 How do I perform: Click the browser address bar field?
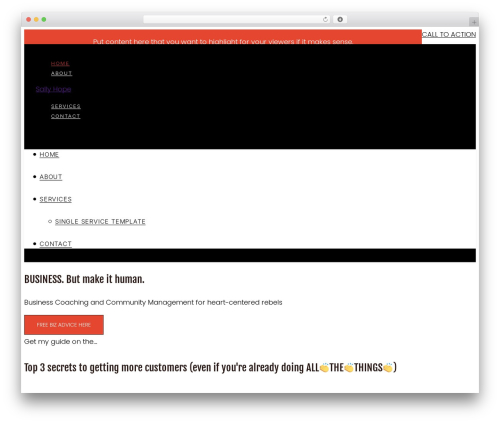coord(236,19)
